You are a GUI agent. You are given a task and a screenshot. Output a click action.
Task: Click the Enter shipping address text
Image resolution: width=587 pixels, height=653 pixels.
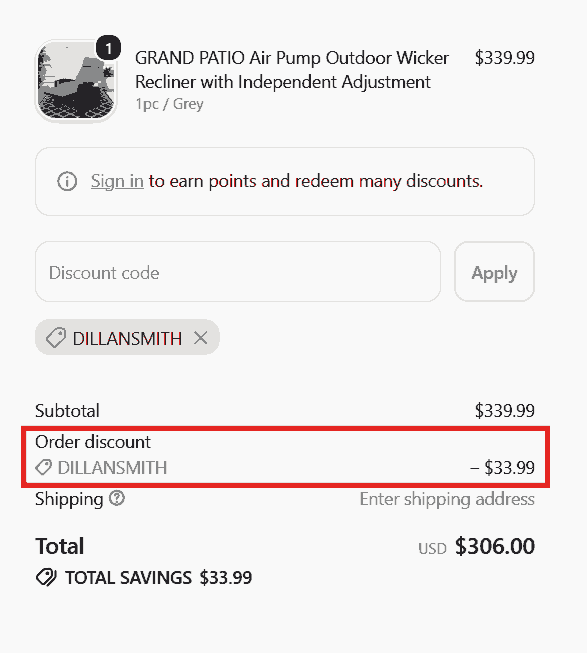pos(447,499)
